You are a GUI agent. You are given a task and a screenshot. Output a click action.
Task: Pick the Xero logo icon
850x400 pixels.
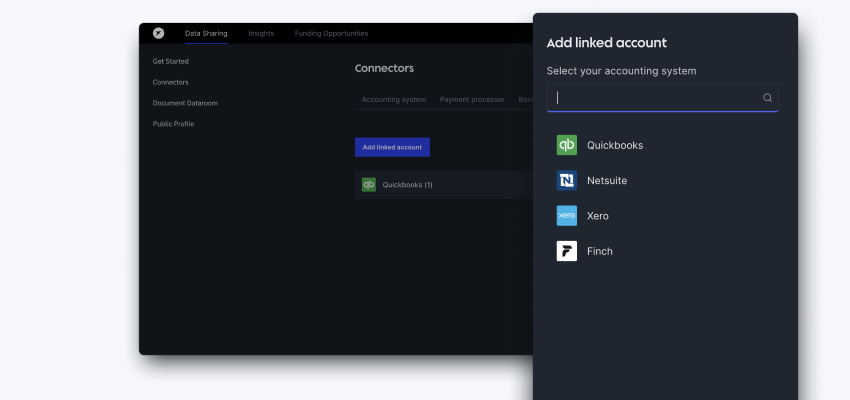(x=567, y=216)
